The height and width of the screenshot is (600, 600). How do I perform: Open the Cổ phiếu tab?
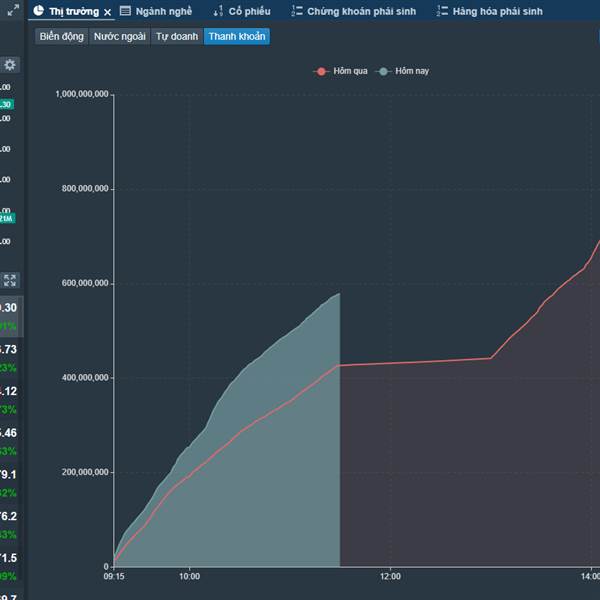249,11
